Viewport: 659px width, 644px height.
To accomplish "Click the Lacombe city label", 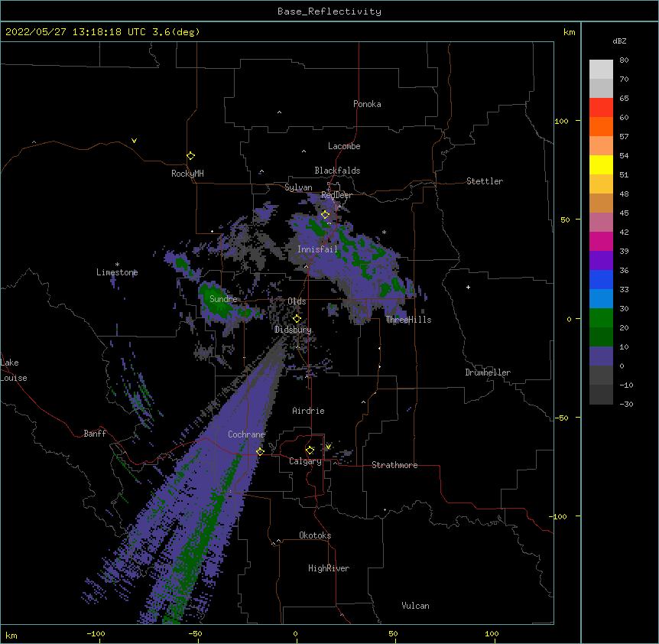I will point(344,146).
